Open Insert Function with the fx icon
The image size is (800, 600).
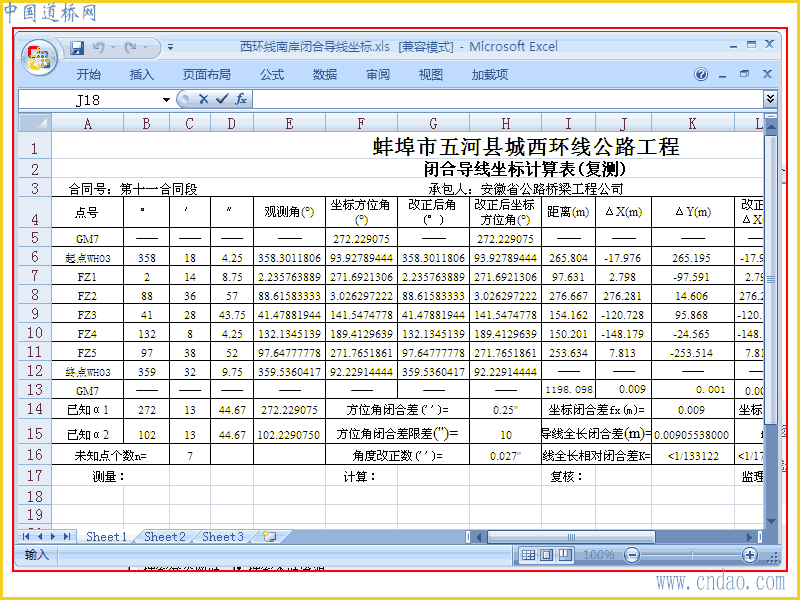click(241, 99)
